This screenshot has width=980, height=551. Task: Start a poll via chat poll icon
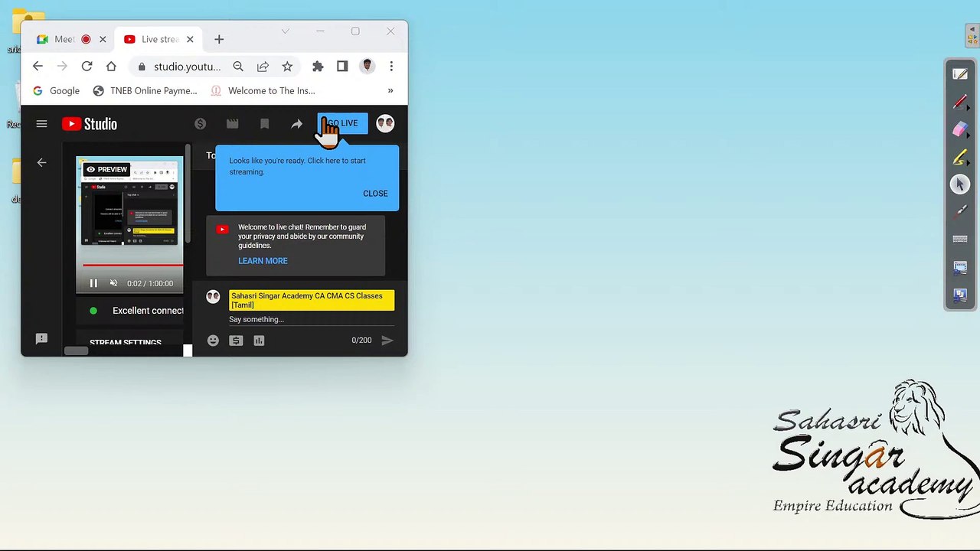click(259, 341)
